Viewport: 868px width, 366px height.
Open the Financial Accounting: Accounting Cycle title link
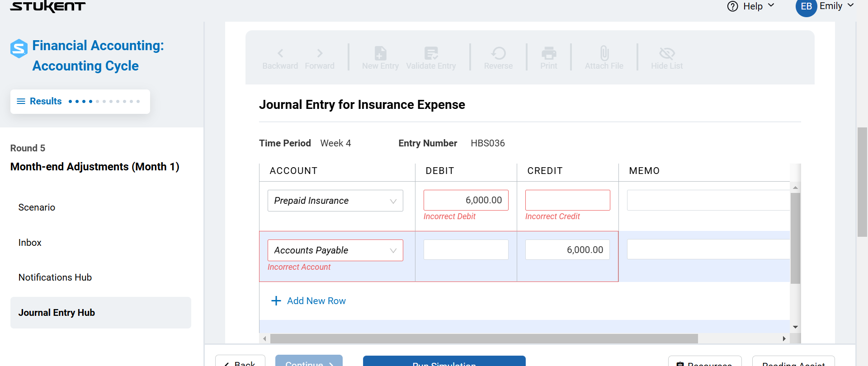pyautogui.click(x=98, y=56)
